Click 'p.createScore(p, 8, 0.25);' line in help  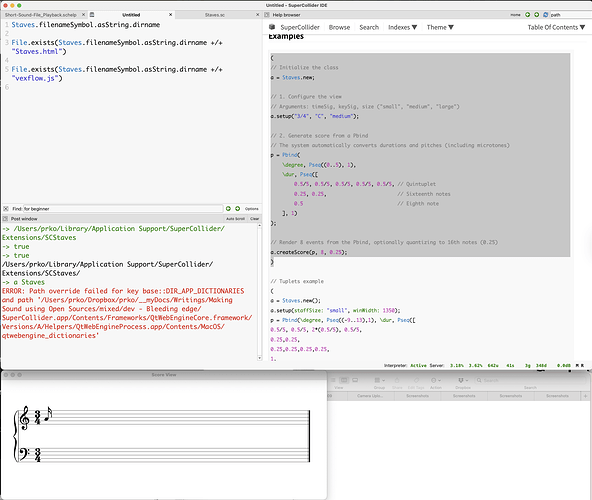[x=309, y=252]
